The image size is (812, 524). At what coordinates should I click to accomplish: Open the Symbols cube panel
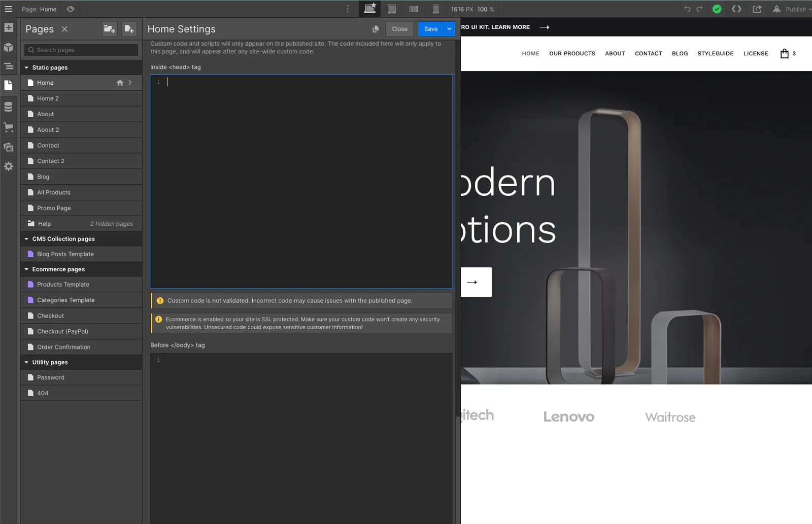point(9,47)
